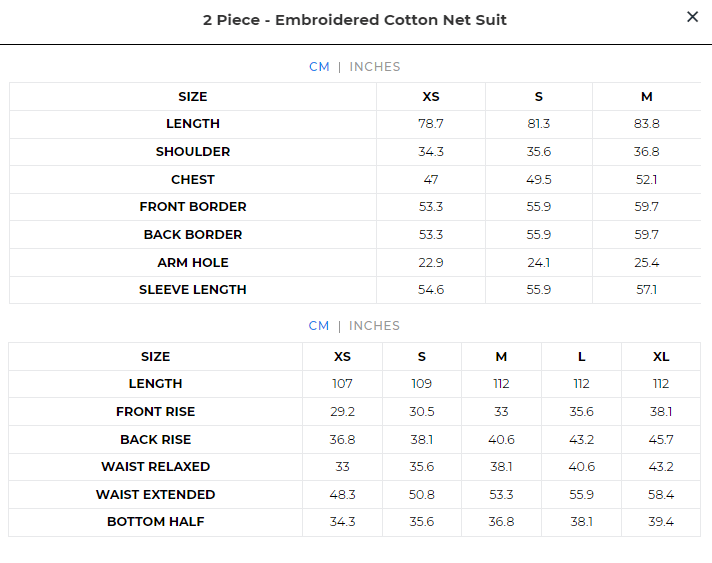The height and width of the screenshot is (563, 712).
Task: Click the 45.7 back rise value
Action: click(x=661, y=440)
